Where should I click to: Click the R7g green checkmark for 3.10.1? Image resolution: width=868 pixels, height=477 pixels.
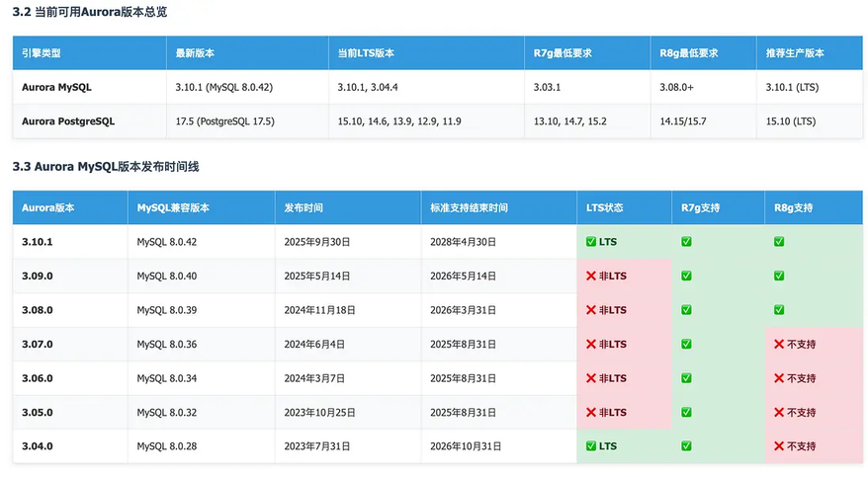[x=686, y=242]
